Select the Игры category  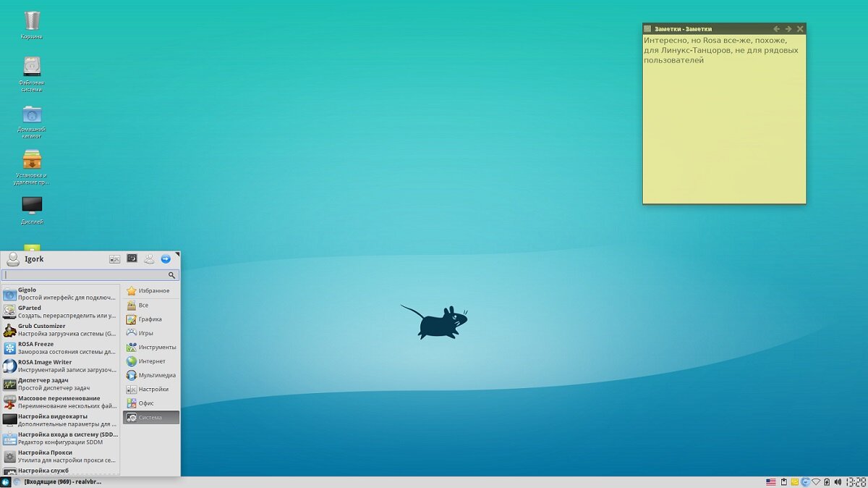[x=151, y=333]
